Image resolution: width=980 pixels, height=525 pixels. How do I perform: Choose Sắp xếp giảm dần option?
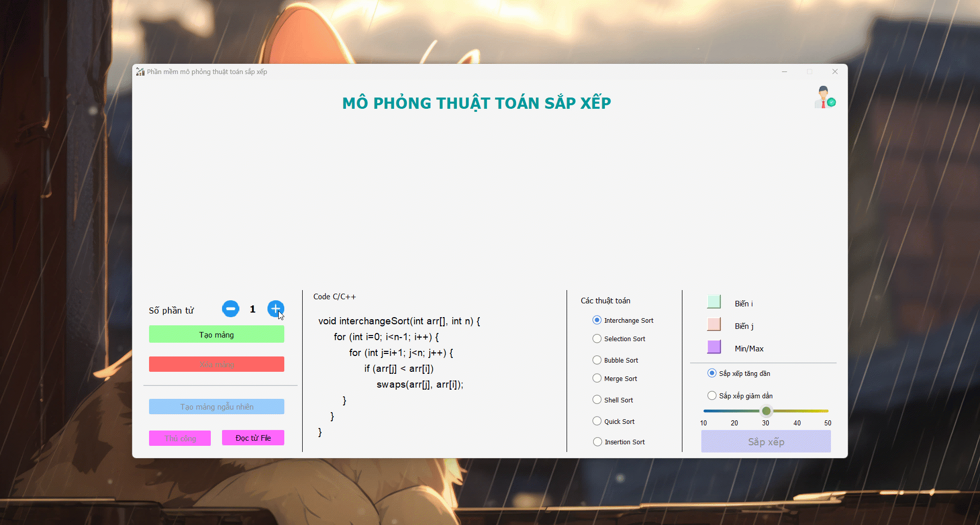[x=740, y=396]
